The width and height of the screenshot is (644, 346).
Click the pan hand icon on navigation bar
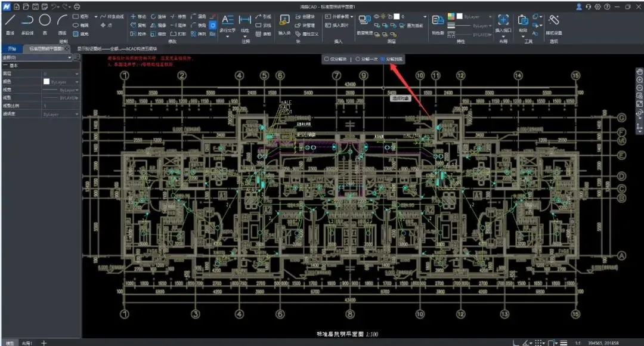coord(639,72)
